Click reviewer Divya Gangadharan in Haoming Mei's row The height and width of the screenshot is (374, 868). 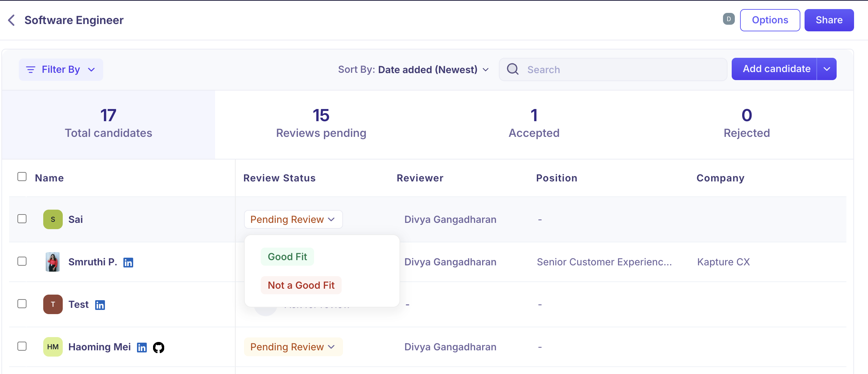[x=450, y=347]
